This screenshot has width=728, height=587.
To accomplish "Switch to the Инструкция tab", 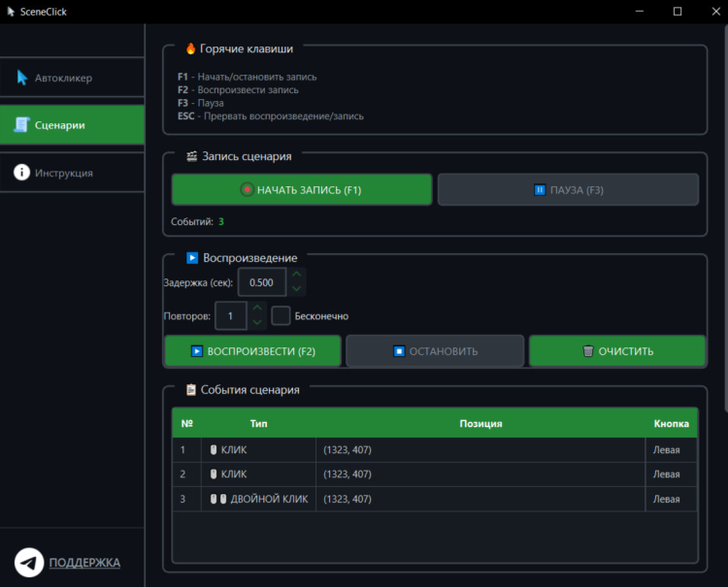I will pyautogui.click(x=72, y=173).
